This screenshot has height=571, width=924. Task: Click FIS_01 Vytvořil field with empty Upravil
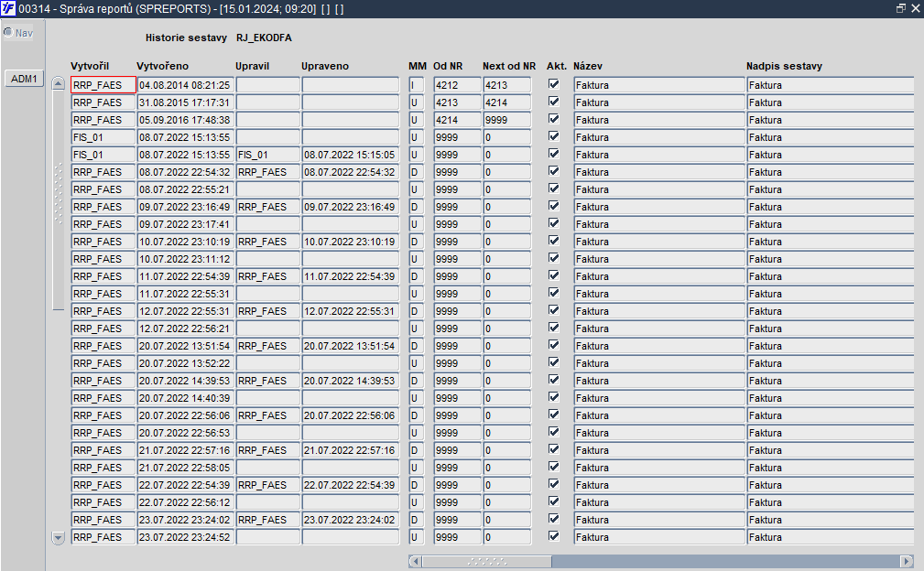(103, 137)
